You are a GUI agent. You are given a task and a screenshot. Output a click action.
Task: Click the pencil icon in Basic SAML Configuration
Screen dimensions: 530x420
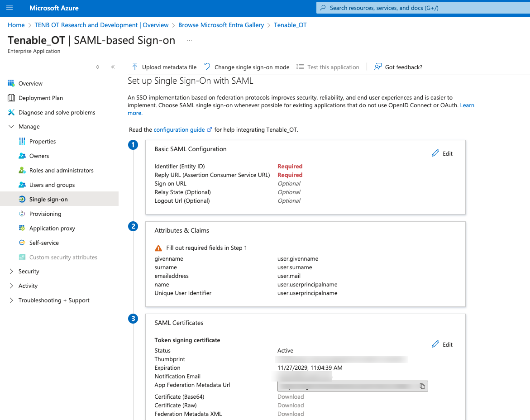pyautogui.click(x=435, y=153)
